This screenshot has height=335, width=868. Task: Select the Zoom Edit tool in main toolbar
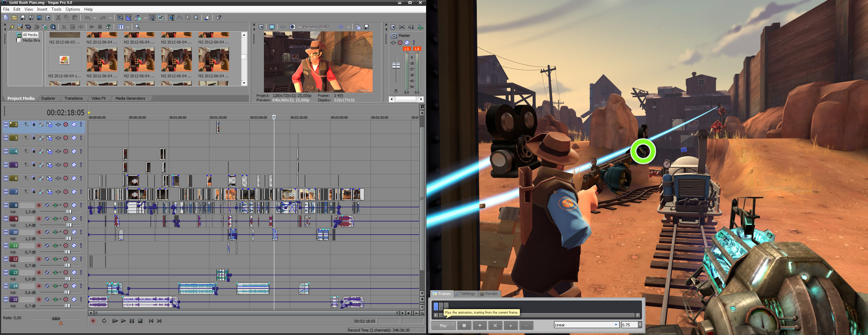tap(196, 18)
